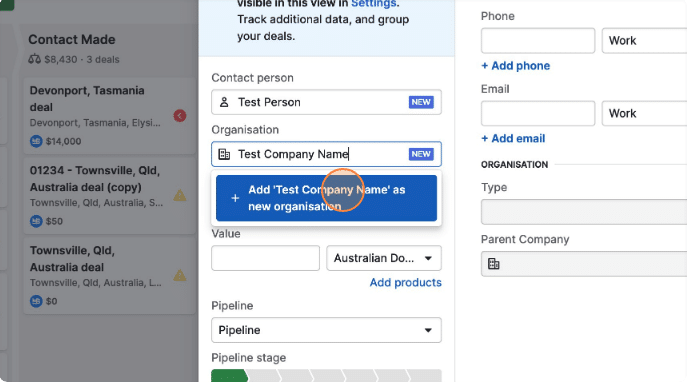Image resolution: width=687 pixels, height=382 pixels.
Task: Click the Contact person field with Test Person
Action: [x=326, y=102]
